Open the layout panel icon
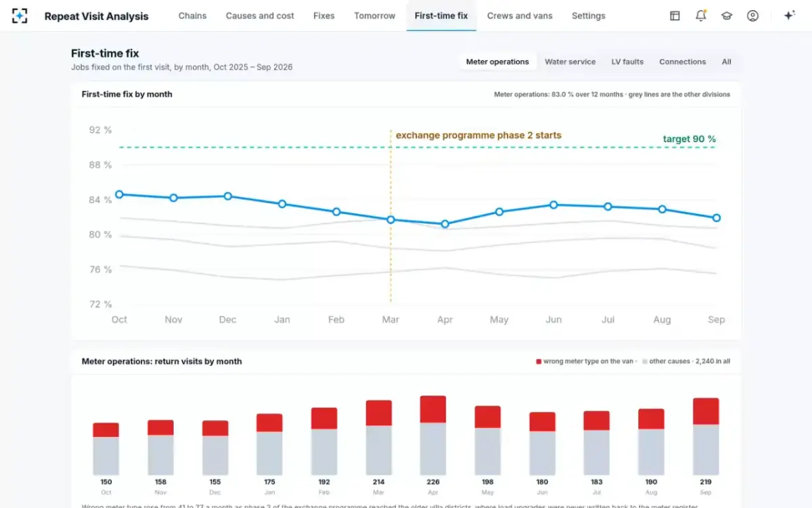The image size is (812, 508). (675, 16)
